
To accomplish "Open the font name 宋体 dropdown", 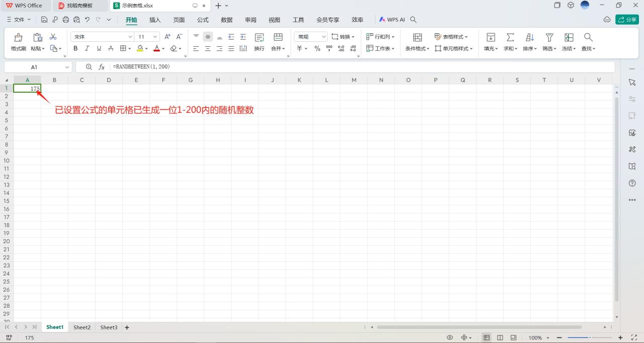I will coord(130,37).
